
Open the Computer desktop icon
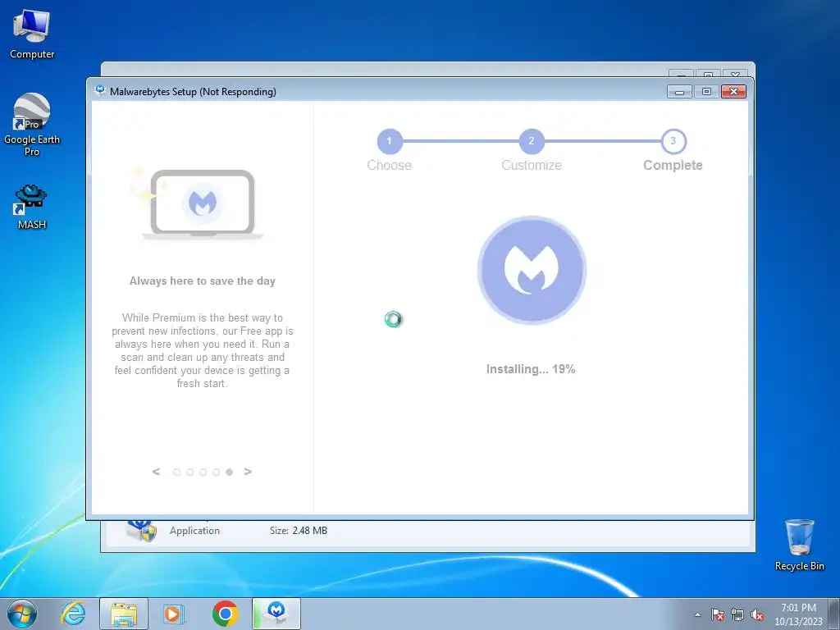point(32,34)
